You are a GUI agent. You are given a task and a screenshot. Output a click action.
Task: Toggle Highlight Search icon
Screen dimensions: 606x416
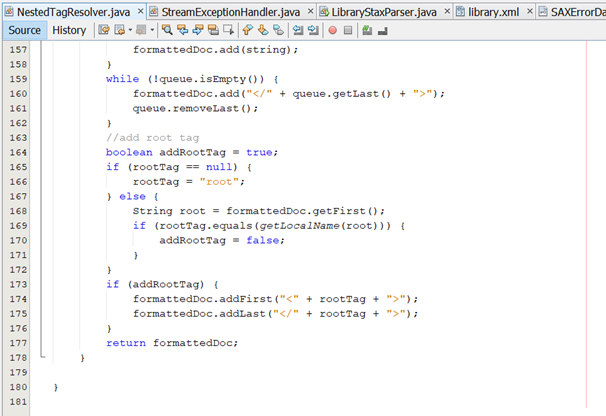tap(213, 30)
